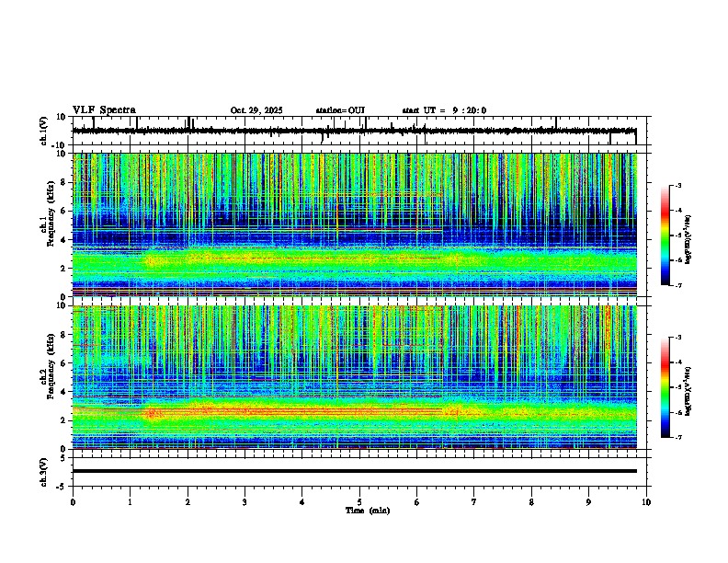Click time axis tick "2"
Screen dimensions: 728x563
(x=188, y=502)
